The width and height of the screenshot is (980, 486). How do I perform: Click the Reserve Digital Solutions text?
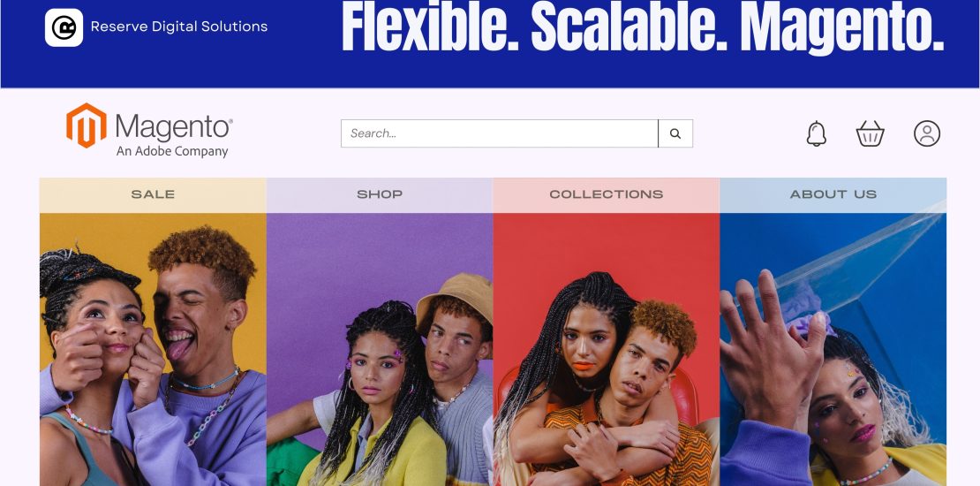(x=178, y=27)
